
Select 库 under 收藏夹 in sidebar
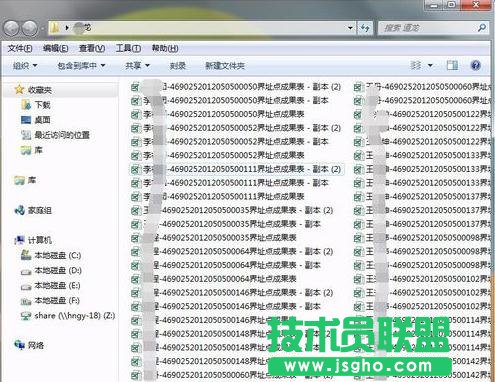pos(32,150)
